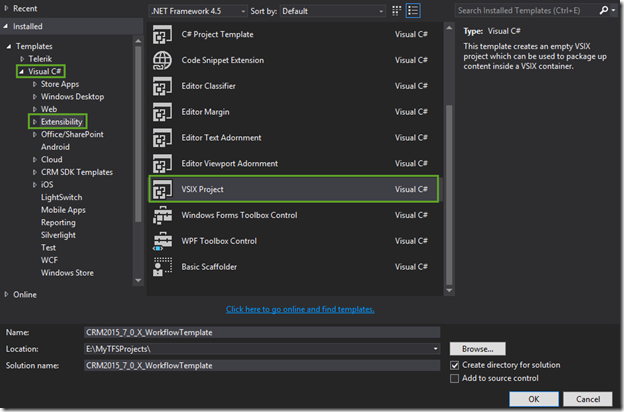624x412 pixels.
Task: Switch to medium icons list view
Action: click(x=413, y=11)
